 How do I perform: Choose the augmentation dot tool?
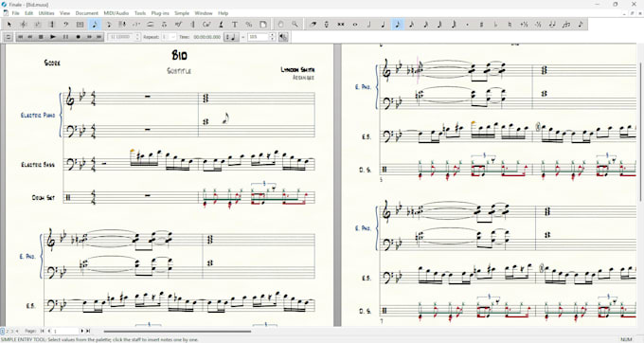point(468,25)
